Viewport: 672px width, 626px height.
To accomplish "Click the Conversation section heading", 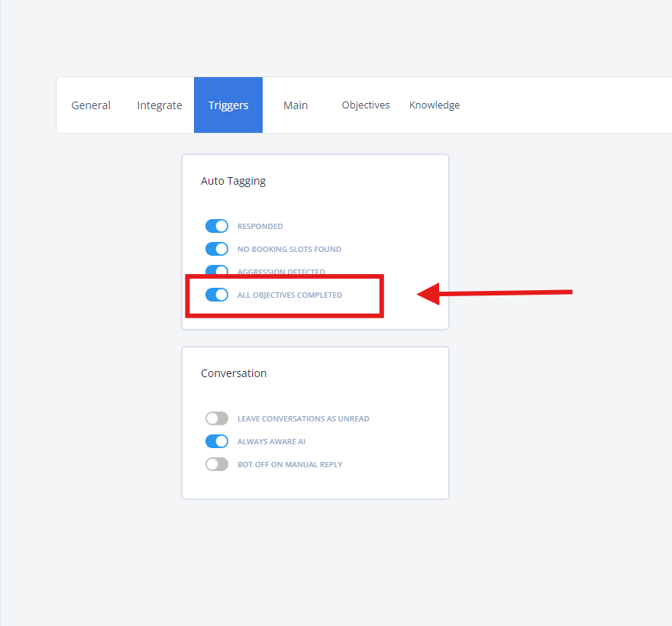I will [x=234, y=373].
